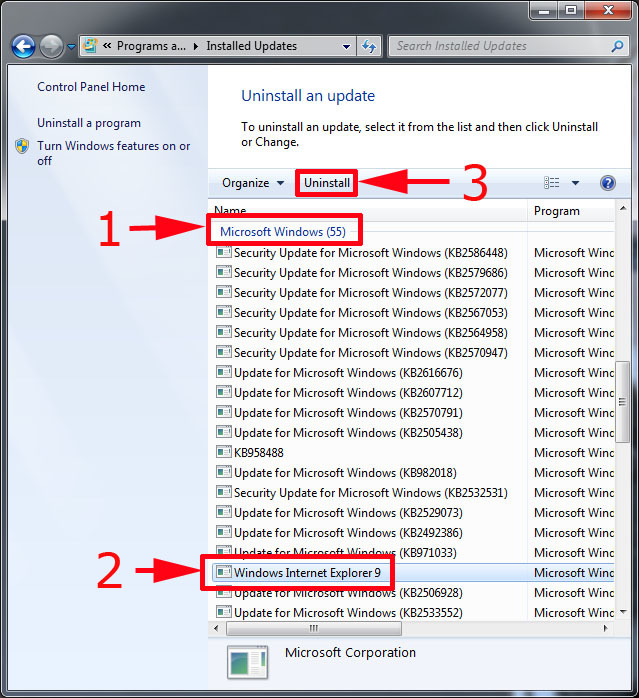The height and width of the screenshot is (698, 639).
Task: Change view with the view layout icon
Action: pos(551,183)
